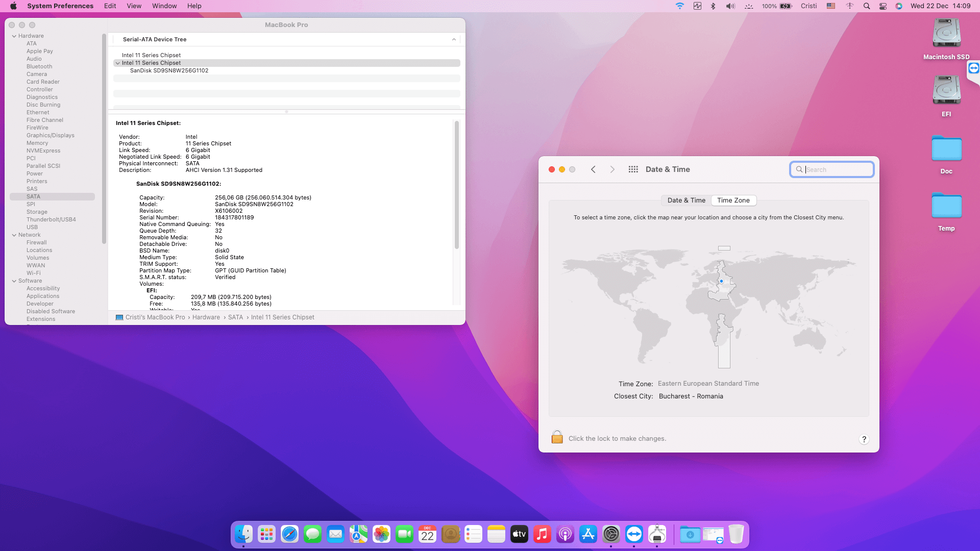Select Graphics/Displays in sidebar
Screen dimensions: 980x551
point(51,136)
